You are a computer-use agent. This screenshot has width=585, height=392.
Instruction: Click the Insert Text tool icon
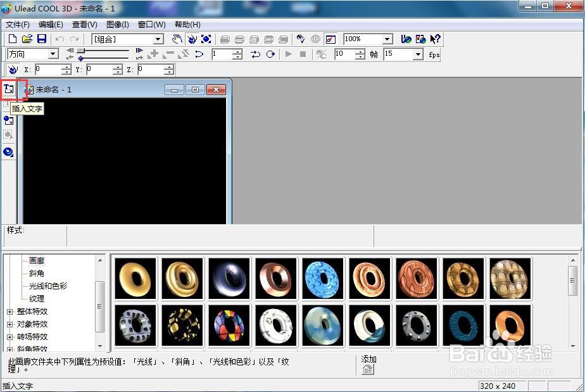pyautogui.click(x=9, y=89)
